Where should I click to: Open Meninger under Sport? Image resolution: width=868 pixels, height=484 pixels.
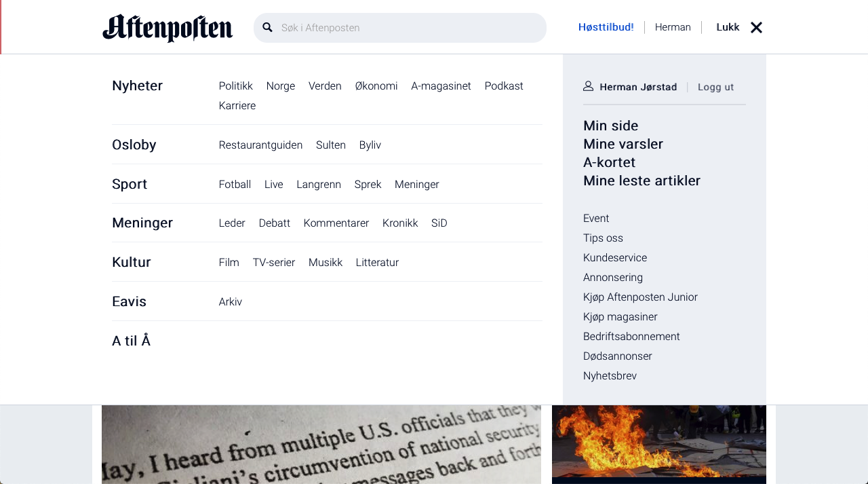point(417,185)
